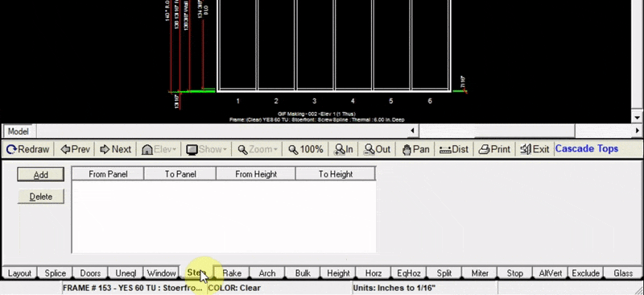
Task: Switch to the Bulk tab
Action: coord(303,273)
